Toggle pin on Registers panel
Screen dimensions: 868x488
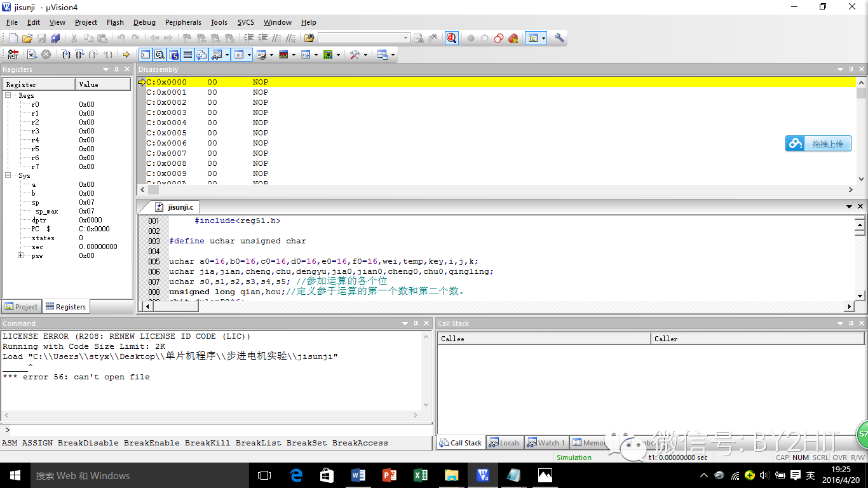[x=116, y=69]
